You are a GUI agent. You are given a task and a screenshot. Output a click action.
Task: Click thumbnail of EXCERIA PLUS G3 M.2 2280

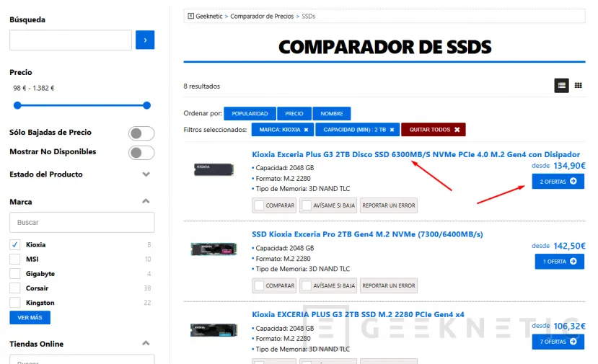coord(214,329)
